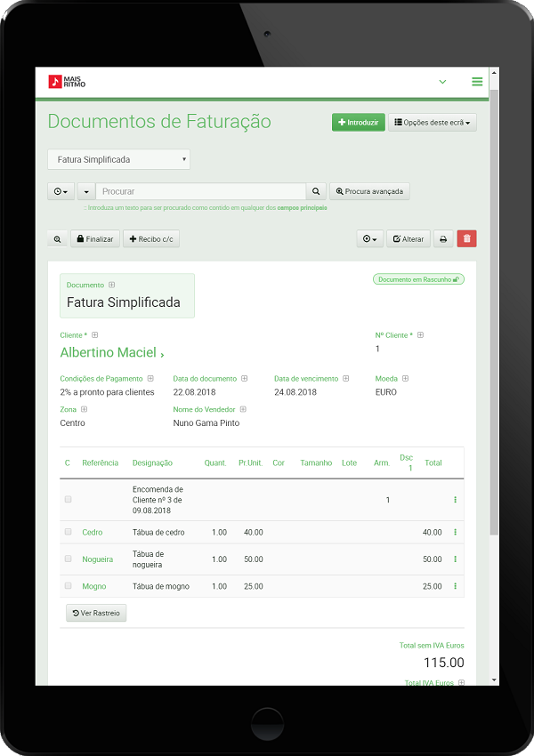Screen dimensions: 534x756
Task: Open the small arrow dropdown before Procurar
Action: coord(86,191)
